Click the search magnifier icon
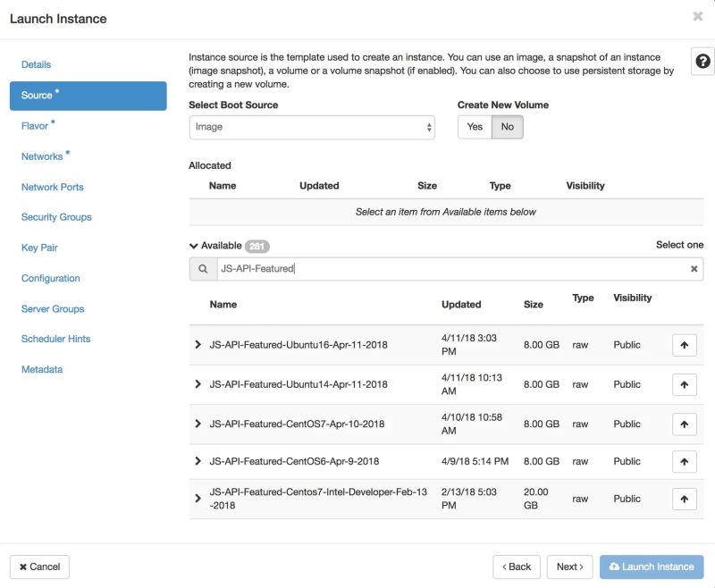The width and height of the screenshot is (715, 588). pyautogui.click(x=203, y=268)
